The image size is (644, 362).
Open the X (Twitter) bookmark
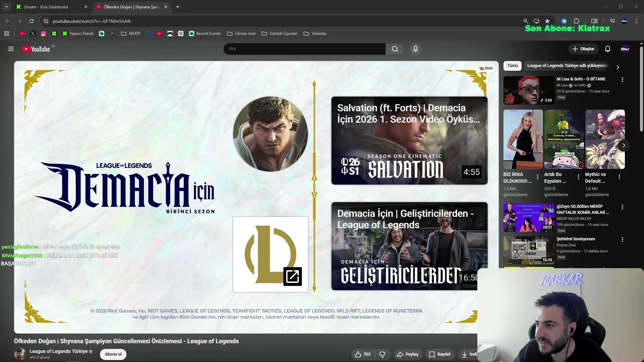33,34
